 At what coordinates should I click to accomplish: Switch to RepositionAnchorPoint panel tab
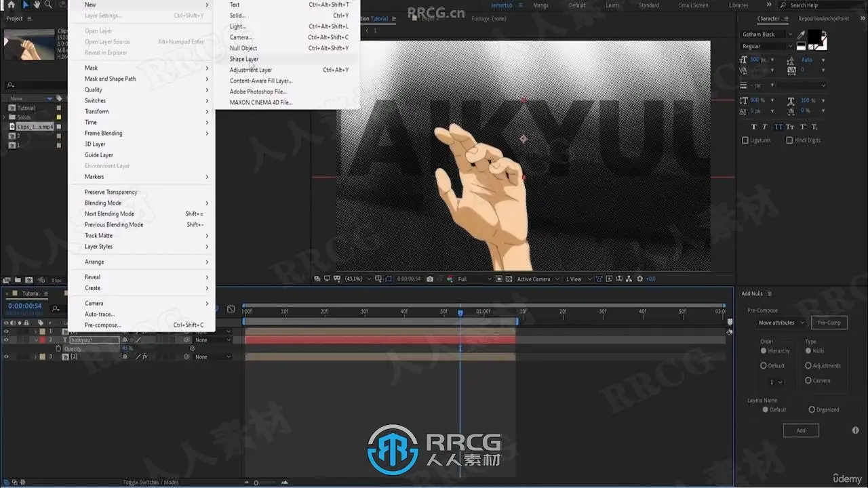[823, 18]
